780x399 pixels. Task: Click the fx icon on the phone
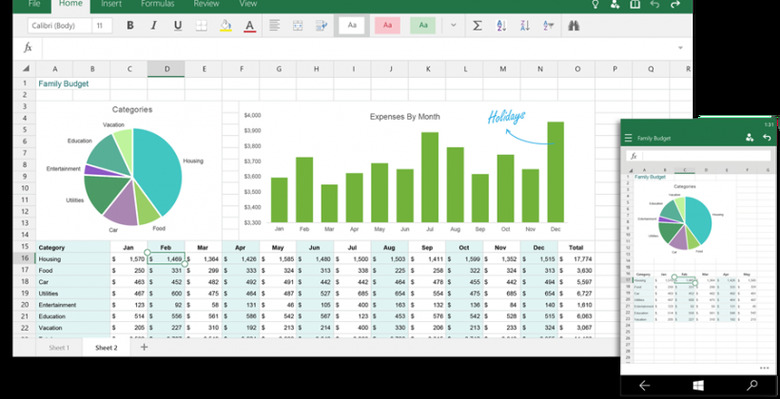pyautogui.click(x=634, y=156)
